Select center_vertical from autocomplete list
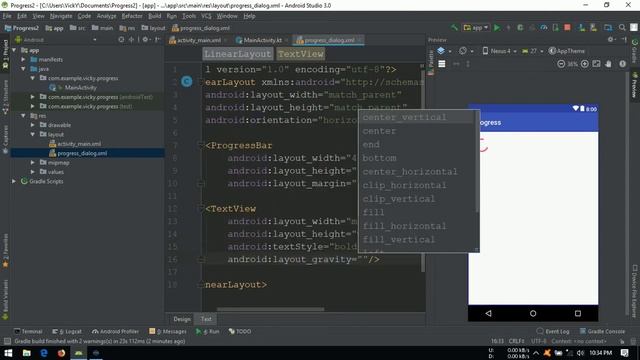The image size is (640, 360). [417, 117]
